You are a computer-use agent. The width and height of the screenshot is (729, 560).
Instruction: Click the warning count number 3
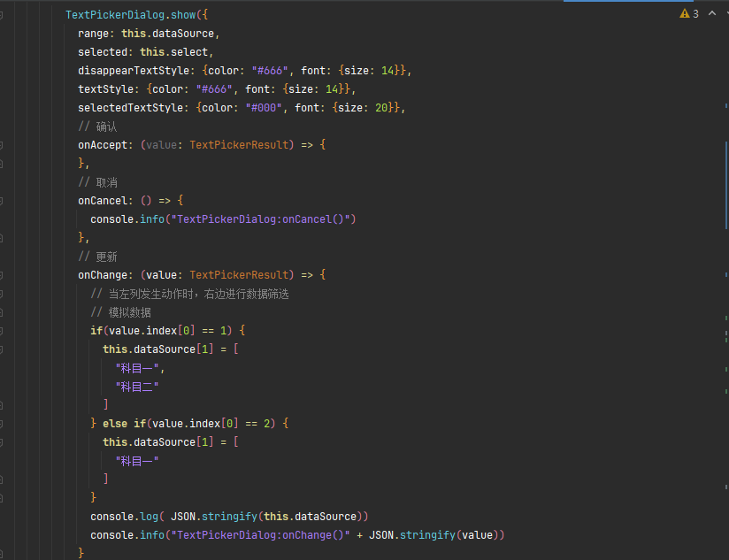(x=695, y=14)
